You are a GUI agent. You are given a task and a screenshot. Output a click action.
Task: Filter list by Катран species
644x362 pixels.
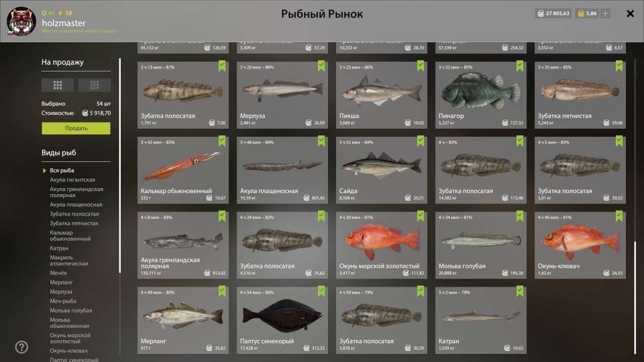(59, 248)
